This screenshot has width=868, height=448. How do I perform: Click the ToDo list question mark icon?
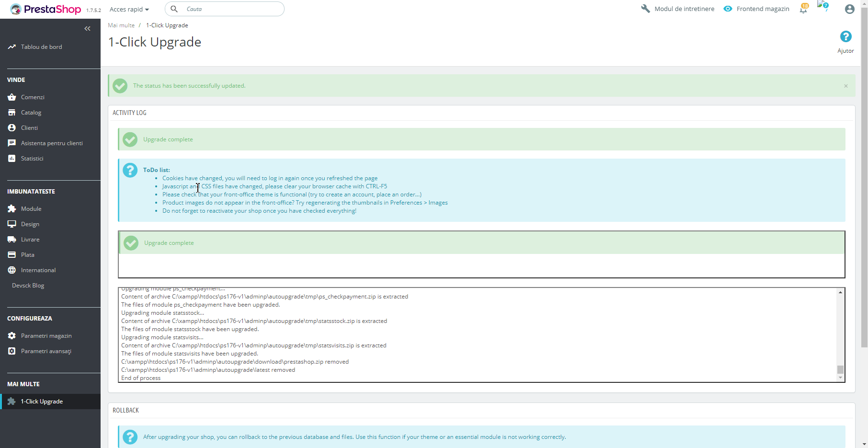point(130,170)
